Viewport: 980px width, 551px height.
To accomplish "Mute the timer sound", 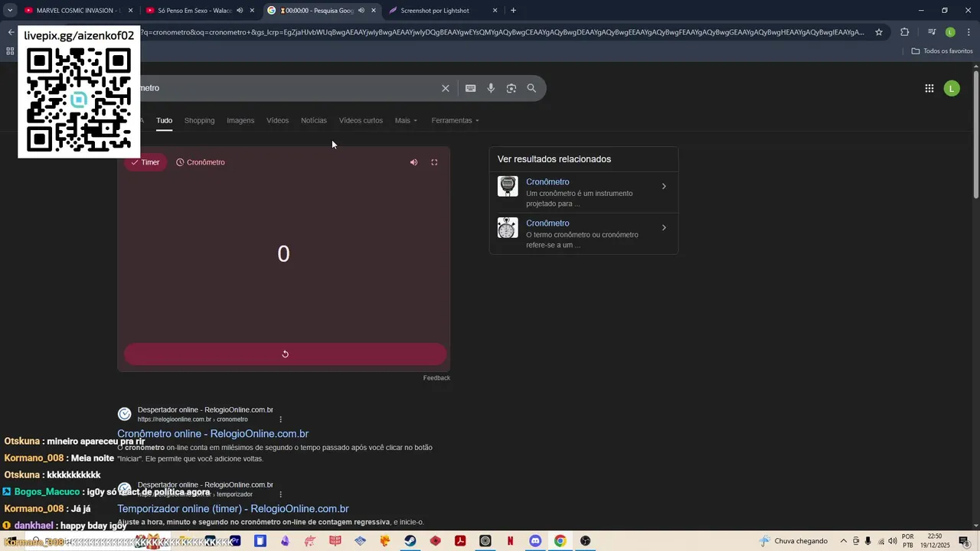I will (x=413, y=162).
